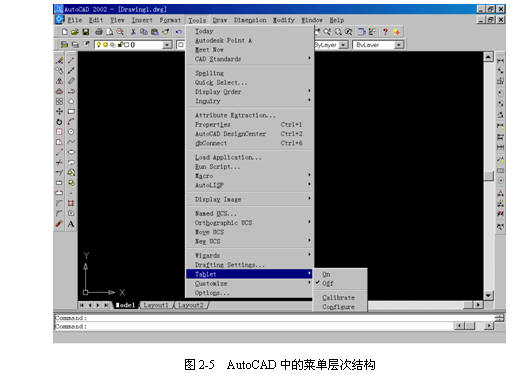Open the layer list dropdown arrow
This screenshot has height=374, width=513.
click(167, 45)
